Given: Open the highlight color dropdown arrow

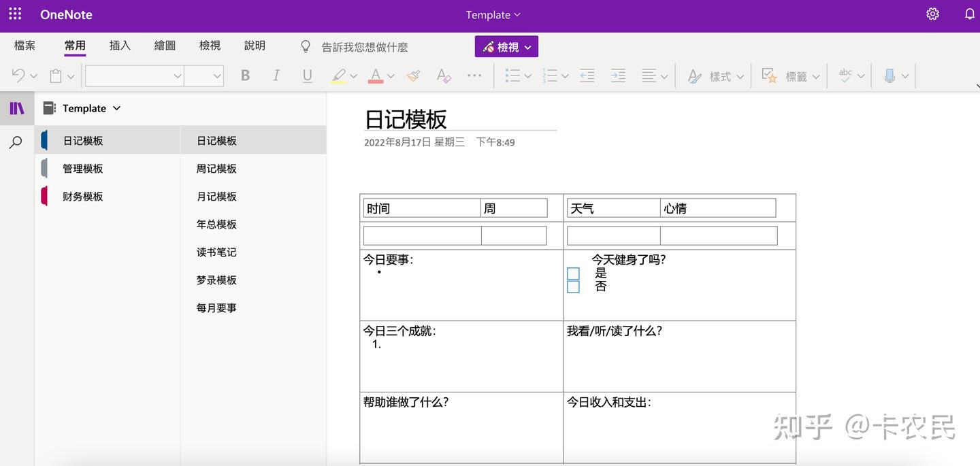Looking at the screenshot, I should pyautogui.click(x=353, y=77).
